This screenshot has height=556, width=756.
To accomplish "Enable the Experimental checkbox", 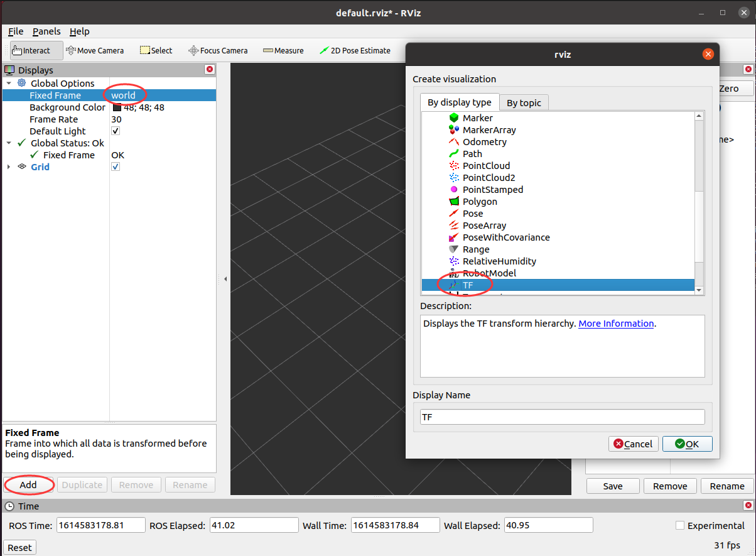I will (x=680, y=526).
